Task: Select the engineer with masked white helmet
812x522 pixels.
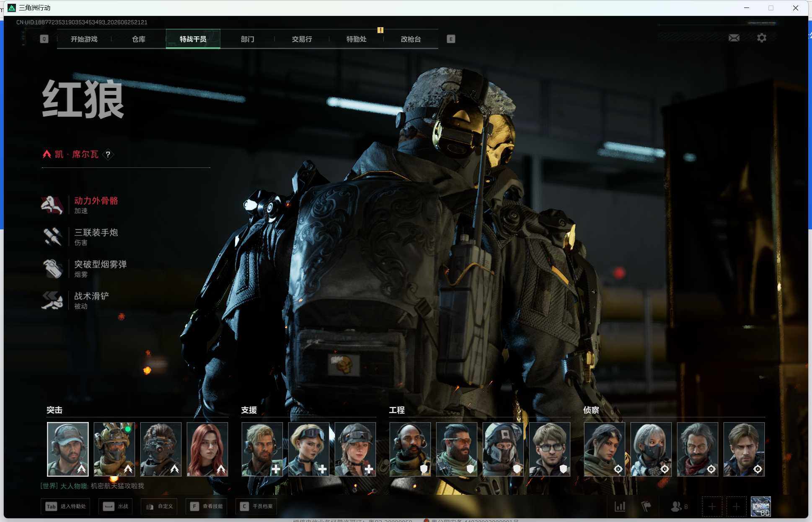Action: (503, 449)
